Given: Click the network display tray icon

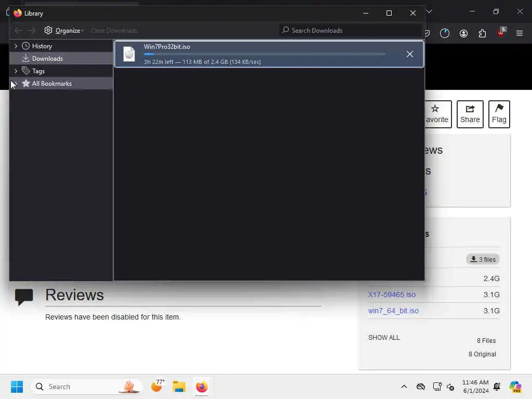Looking at the screenshot, I should point(437,387).
